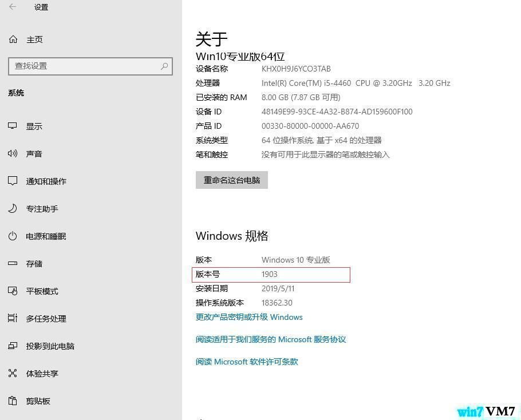
Task: Click the Focus assist moon icon
Action: click(13, 208)
